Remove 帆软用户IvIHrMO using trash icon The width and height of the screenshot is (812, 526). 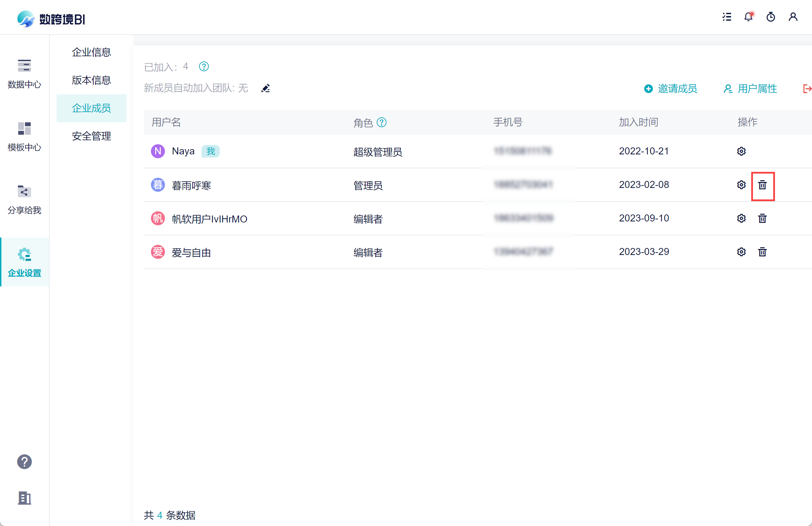[762, 218]
